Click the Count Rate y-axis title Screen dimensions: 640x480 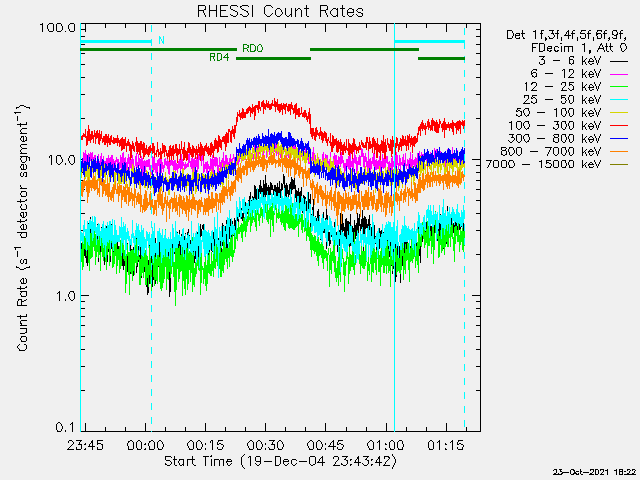(x=23, y=228)
